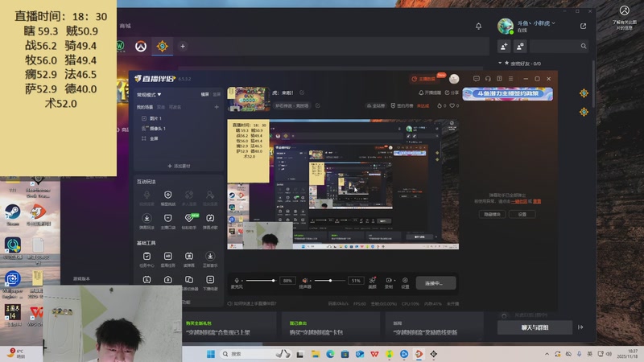This screenshot has width=644, height=362.
Task: Open 聊天与群组 chat button
Action: [x=535, y=327]
